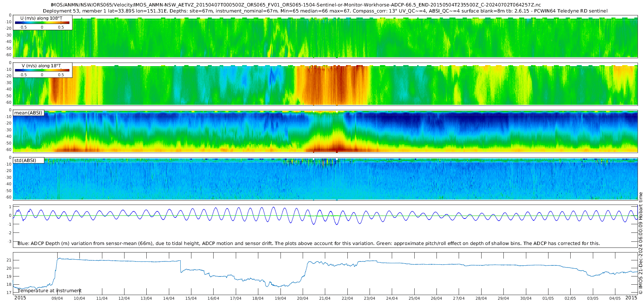The width and height of the screenshot is (644, 304).
Task: Click the '25/04' date tick label
Action: 414,298
